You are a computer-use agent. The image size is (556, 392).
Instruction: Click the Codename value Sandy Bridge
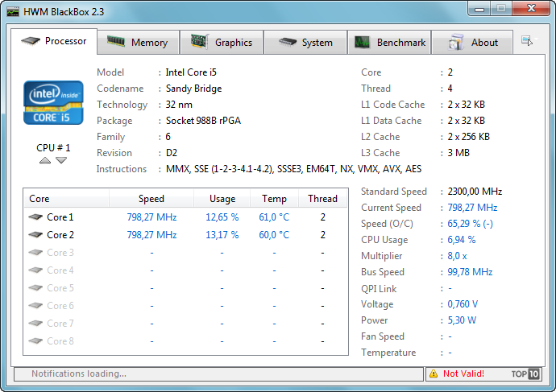(193, 89)
